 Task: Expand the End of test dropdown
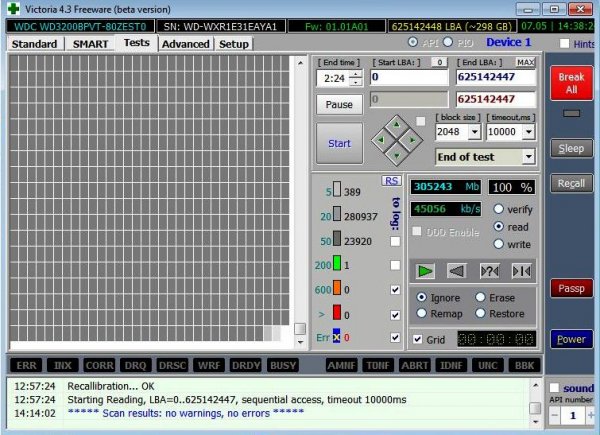pyautogui.click(x=527, y=157)
